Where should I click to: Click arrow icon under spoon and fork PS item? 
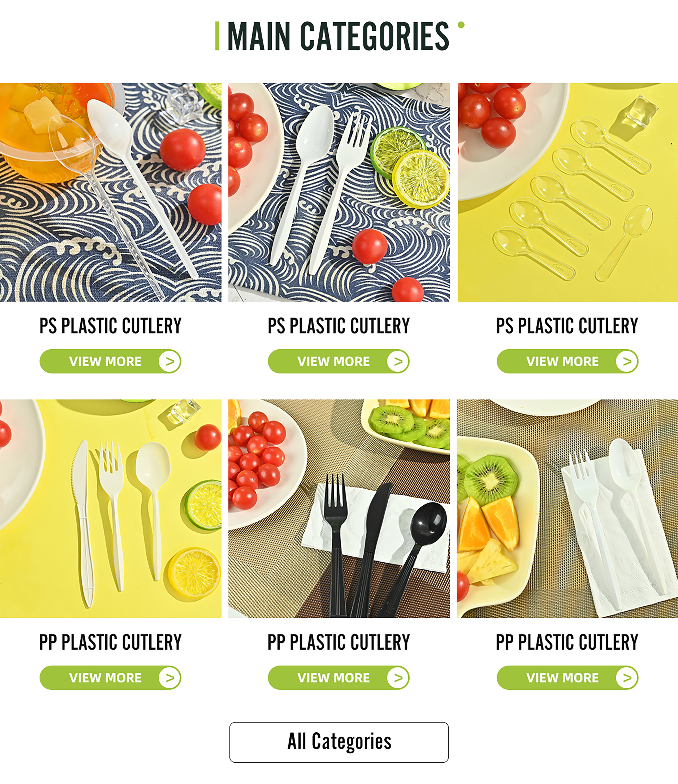(397, 361)
